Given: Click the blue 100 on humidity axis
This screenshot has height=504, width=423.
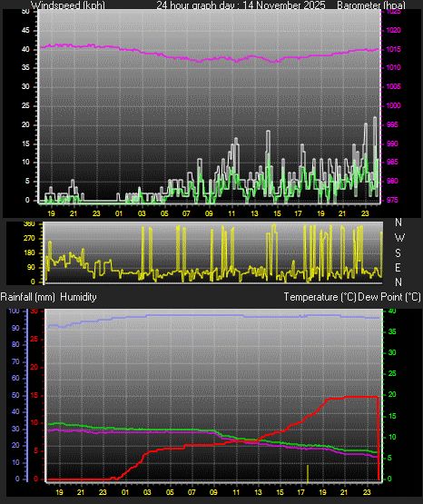Looking at the screenshot, I should 15,311.
